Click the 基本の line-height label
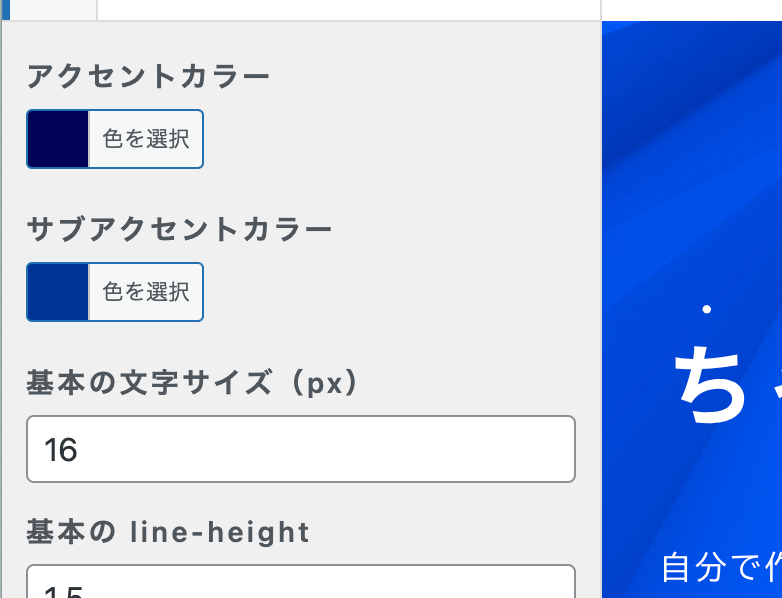 (x=168, y=532)
